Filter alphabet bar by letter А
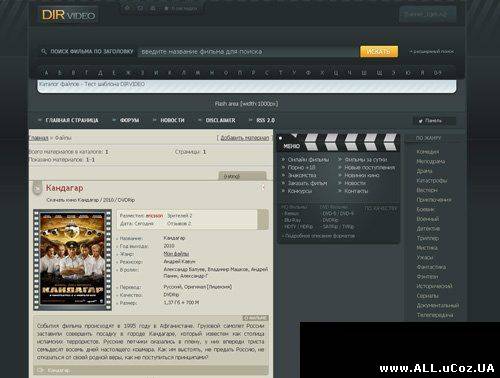Screen dimensions: 500x378 (46, 73)
